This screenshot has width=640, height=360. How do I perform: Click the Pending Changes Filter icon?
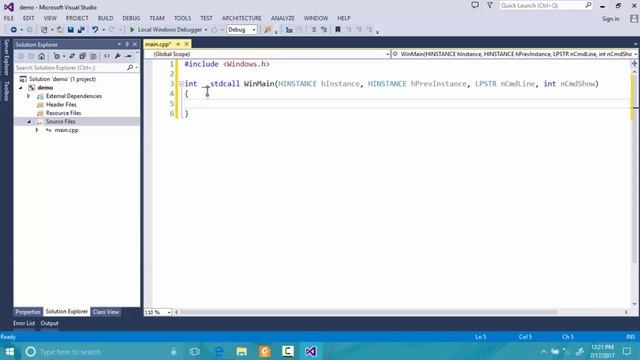coord(57,56)
